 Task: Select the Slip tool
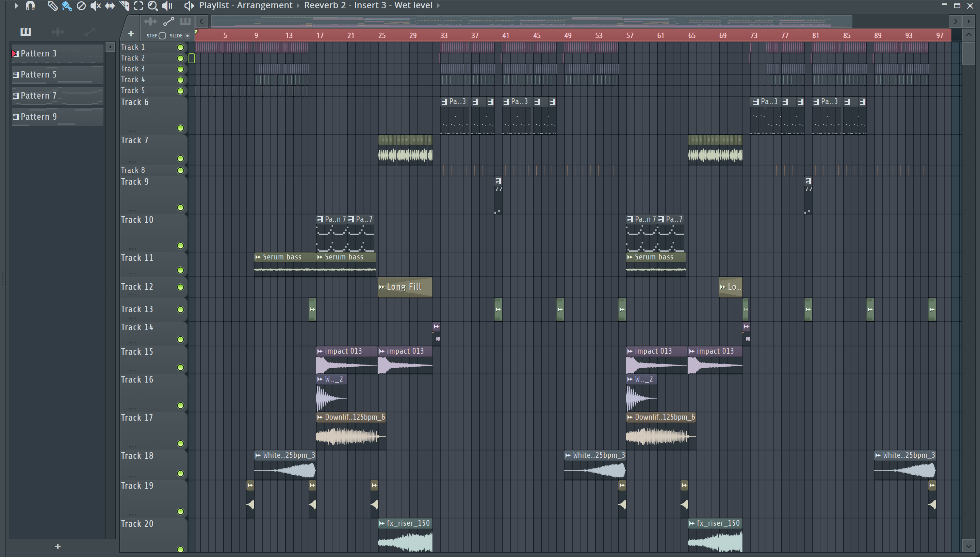click(110, 5)
